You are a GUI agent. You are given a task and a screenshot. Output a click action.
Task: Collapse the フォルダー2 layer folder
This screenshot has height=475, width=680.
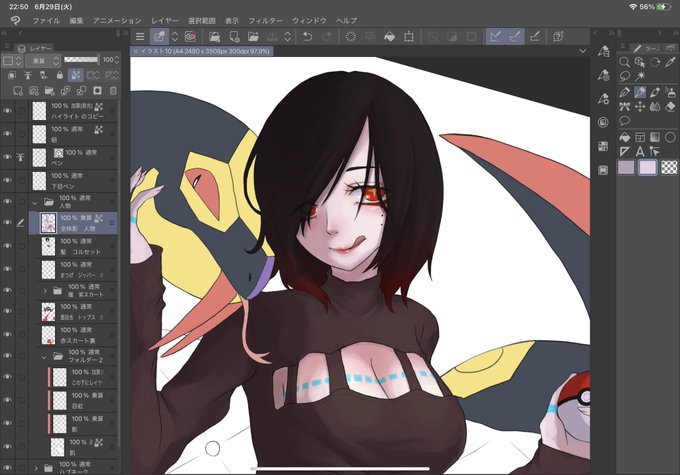[x=44, y=357]
